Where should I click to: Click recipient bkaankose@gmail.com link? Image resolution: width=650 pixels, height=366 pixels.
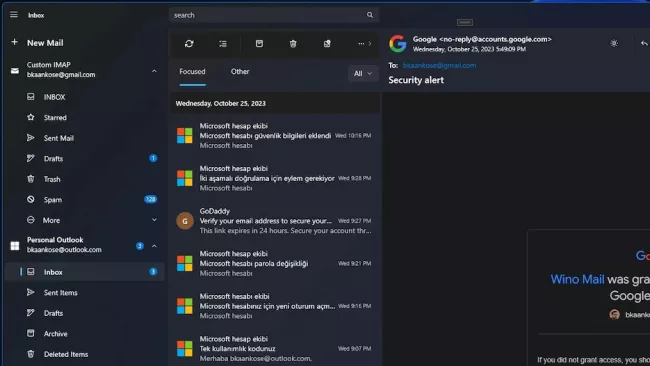click(x=439, y=65)
